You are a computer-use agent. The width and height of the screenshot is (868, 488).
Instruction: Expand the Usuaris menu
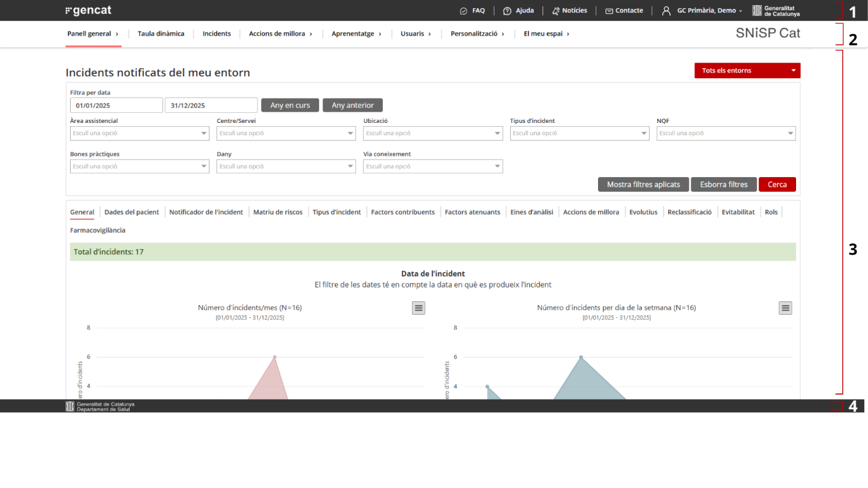point(416,34)
